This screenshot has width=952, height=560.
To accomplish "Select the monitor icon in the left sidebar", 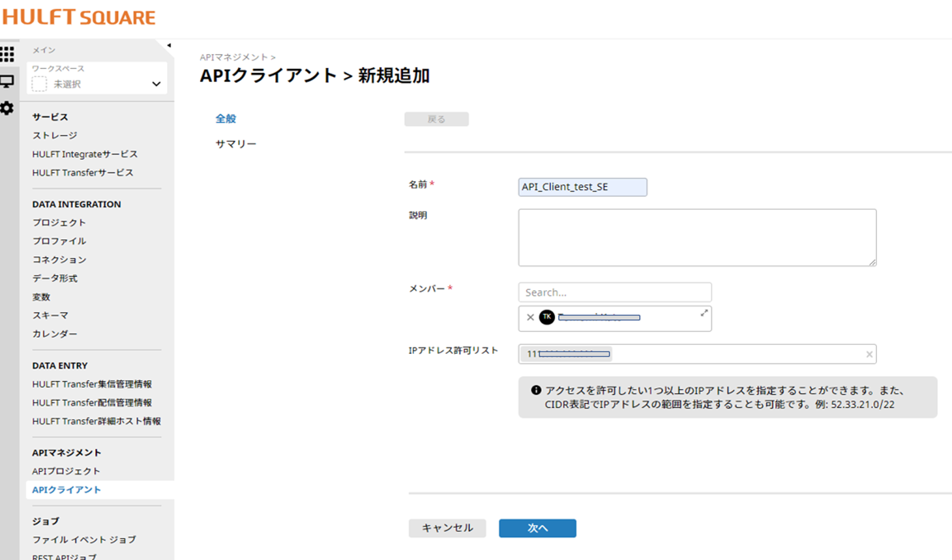I will point(8,81).
